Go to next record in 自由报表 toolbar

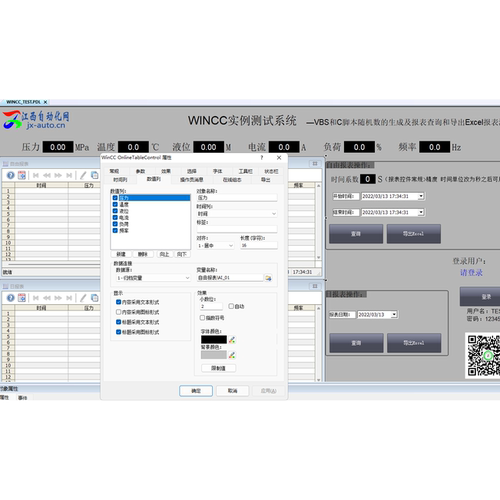tap(58, 175)
